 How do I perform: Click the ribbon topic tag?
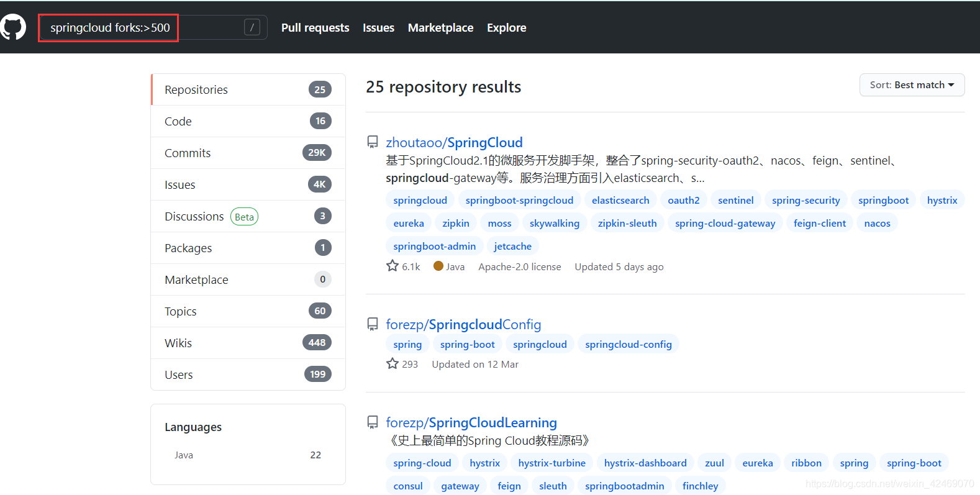(807, 463)
